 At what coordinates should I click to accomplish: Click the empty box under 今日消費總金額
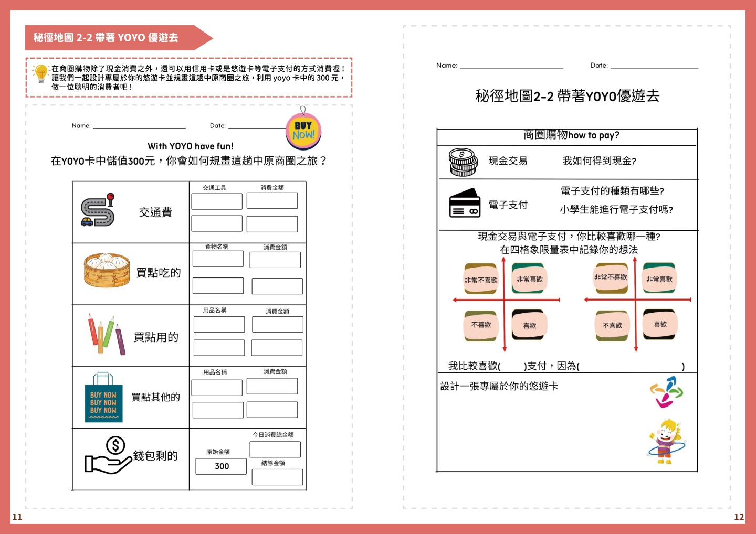[275, 450]
